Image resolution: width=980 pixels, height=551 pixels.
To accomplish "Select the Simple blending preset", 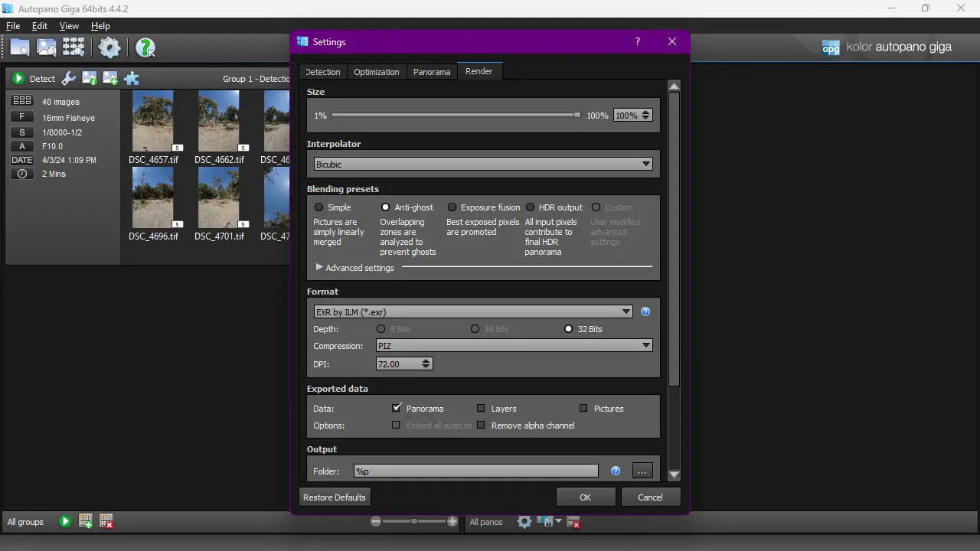I will tap(319, 207).
